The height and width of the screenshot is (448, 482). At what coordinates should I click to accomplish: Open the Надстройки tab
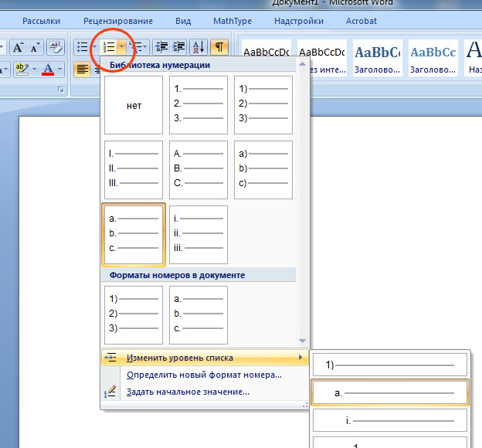[299, 21]
